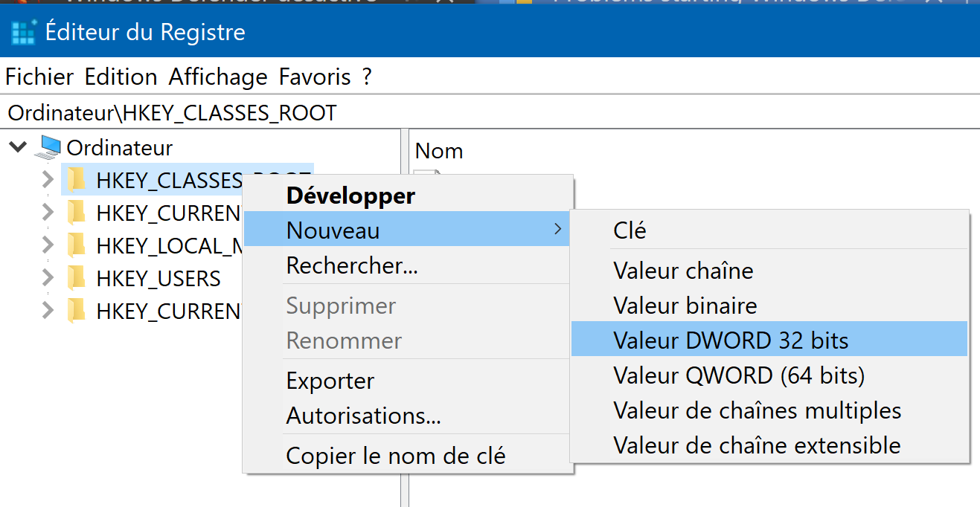Open the Fichier menu
Viewport: 980px width, 507px height.
[39, 77]
